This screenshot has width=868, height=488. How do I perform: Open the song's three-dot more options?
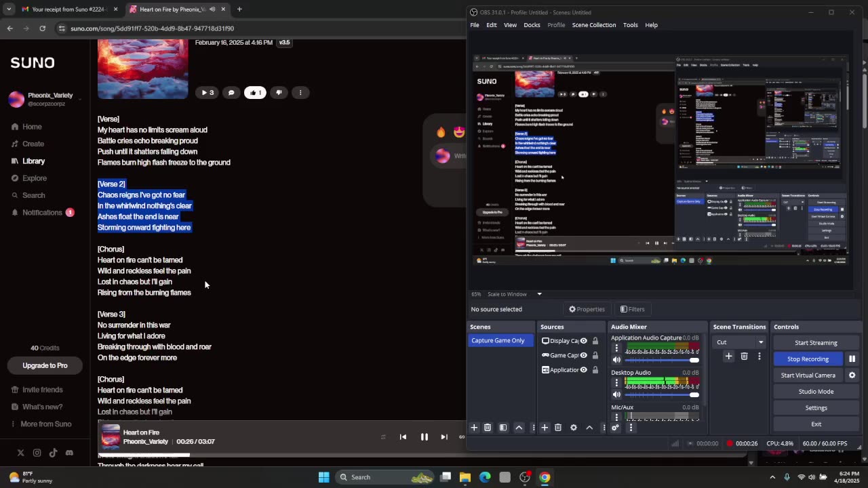click(301, 92)
